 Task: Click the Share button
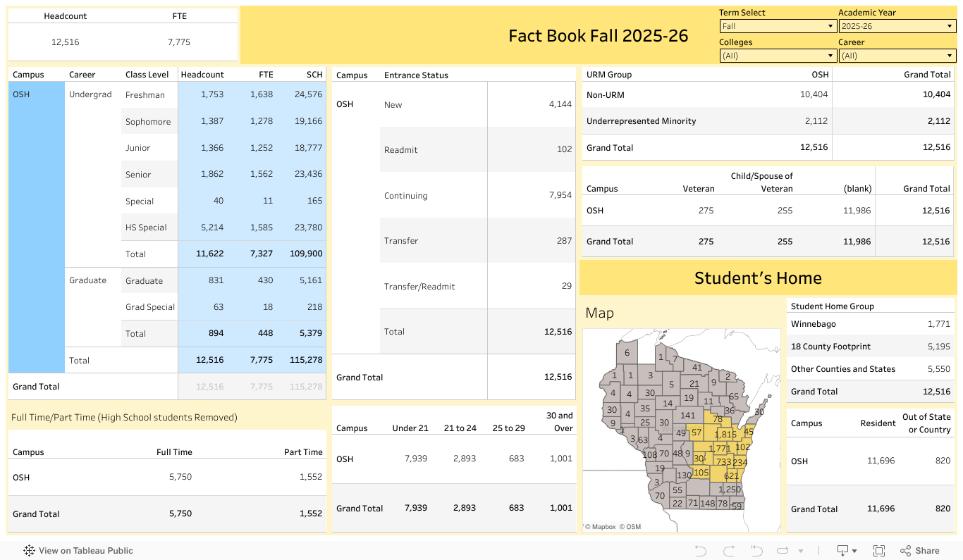tap(920, 551)
